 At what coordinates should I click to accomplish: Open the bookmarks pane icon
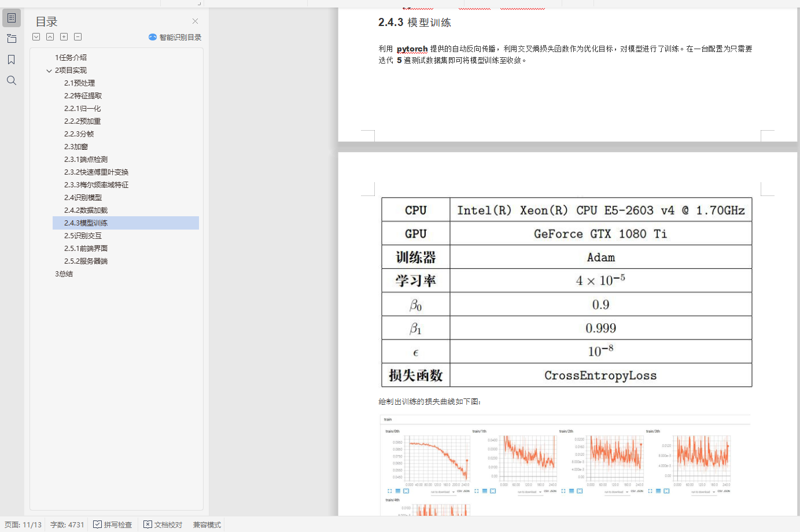click(12, 60)
